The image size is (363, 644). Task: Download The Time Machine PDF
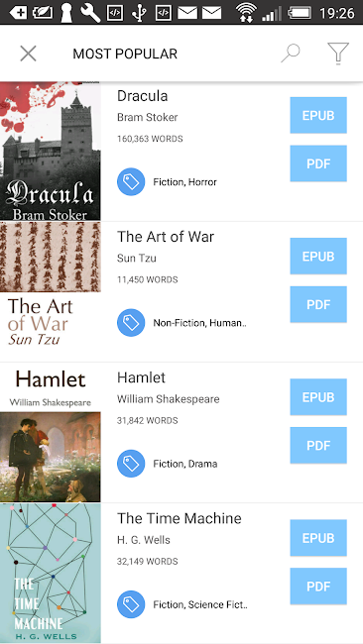[318, 587]
